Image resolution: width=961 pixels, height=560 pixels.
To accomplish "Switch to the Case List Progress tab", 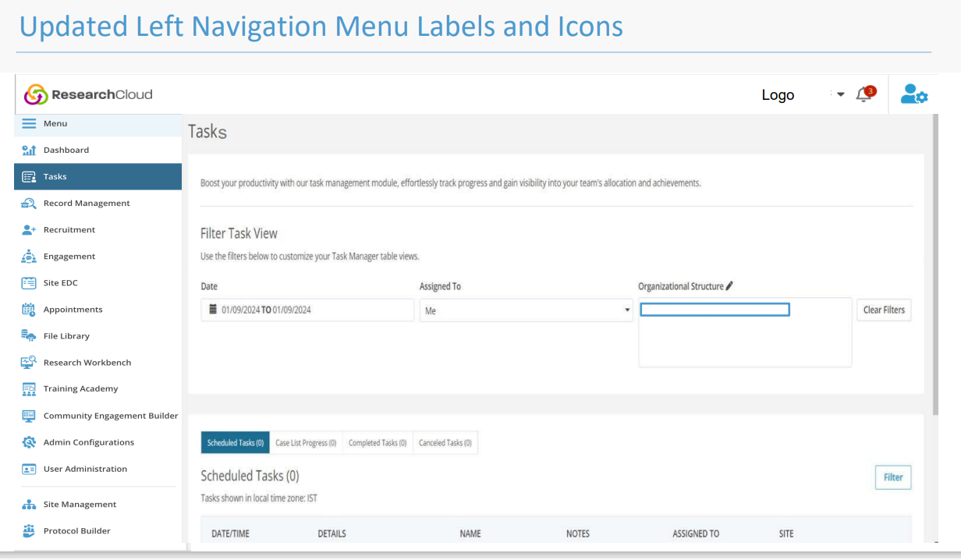I will point(306,443).
